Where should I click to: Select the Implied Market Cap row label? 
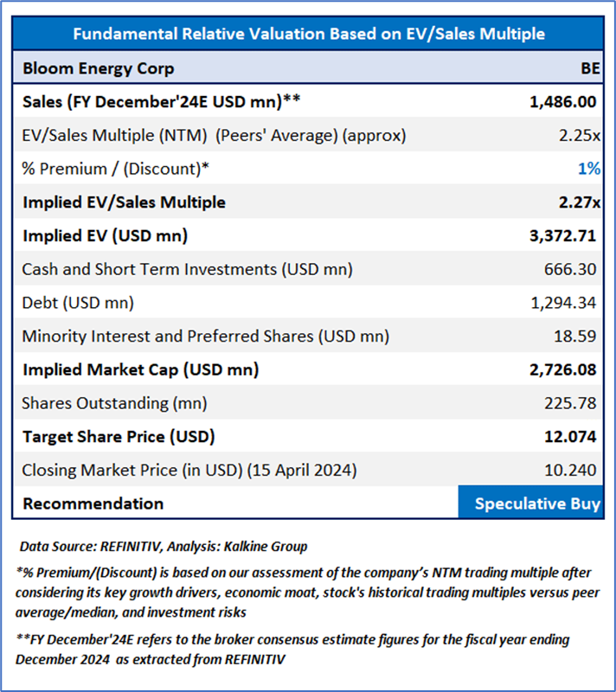(140, 369)
